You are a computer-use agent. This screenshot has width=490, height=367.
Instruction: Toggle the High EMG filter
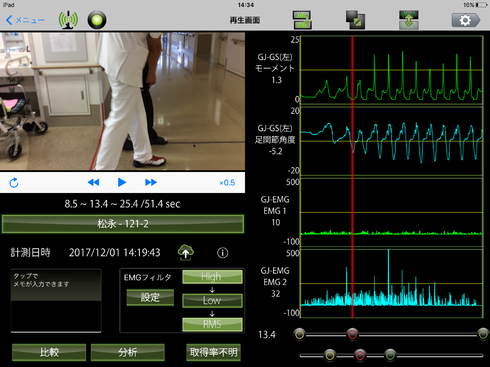(212, 277)
